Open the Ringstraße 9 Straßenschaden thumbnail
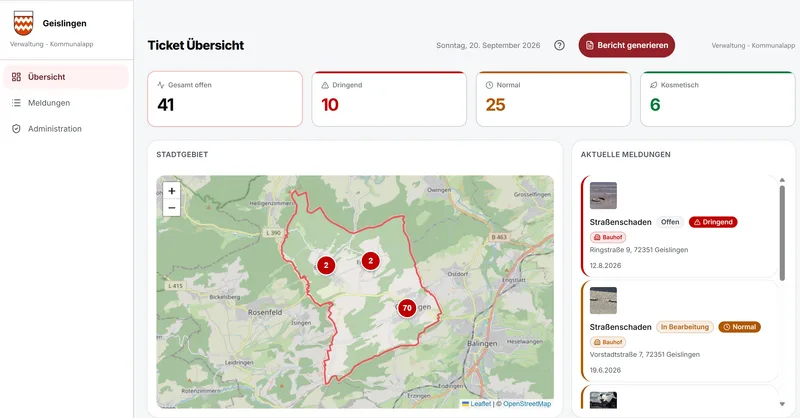This screenshot has width=800, height=418. [x=603, y=195]
